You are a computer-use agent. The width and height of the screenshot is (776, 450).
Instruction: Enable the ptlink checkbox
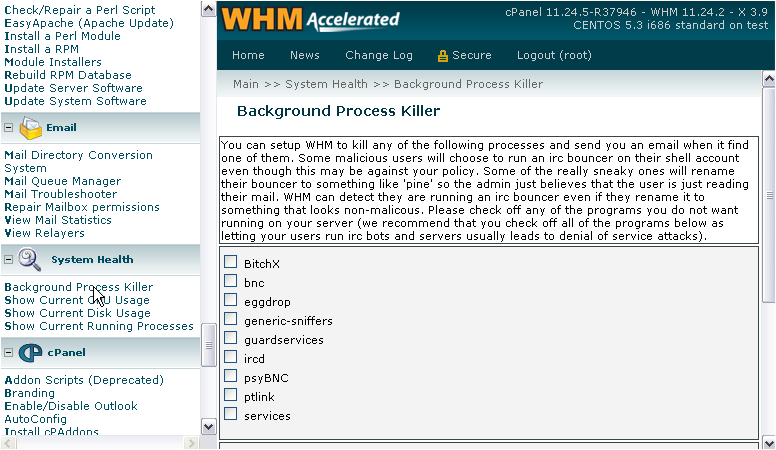(x=231, y=395)
